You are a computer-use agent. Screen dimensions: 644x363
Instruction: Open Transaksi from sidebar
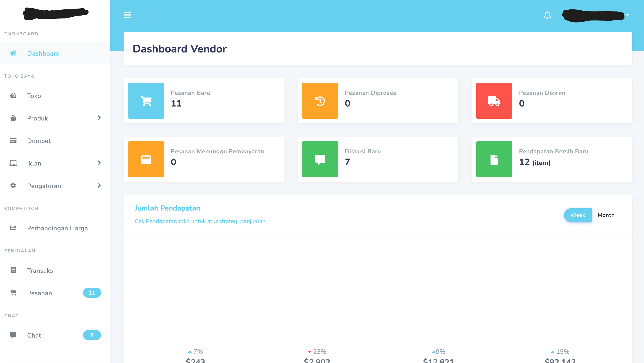[x=41, y=270]
